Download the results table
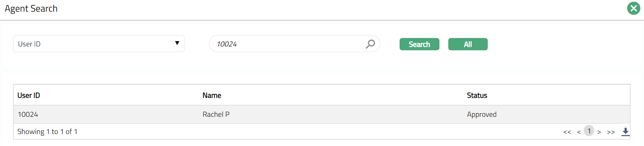The width and height of the screenshot is (644, 146). tap(625, 132)
